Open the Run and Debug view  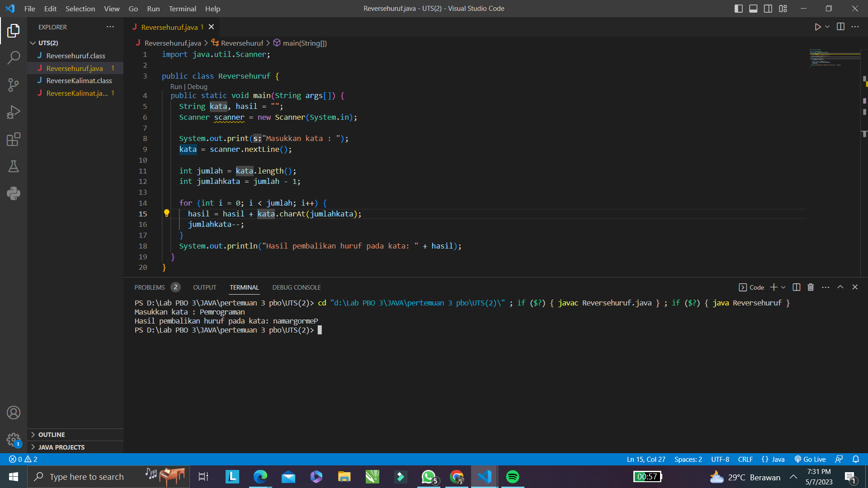pyautogui.click(x=14, y=112)
